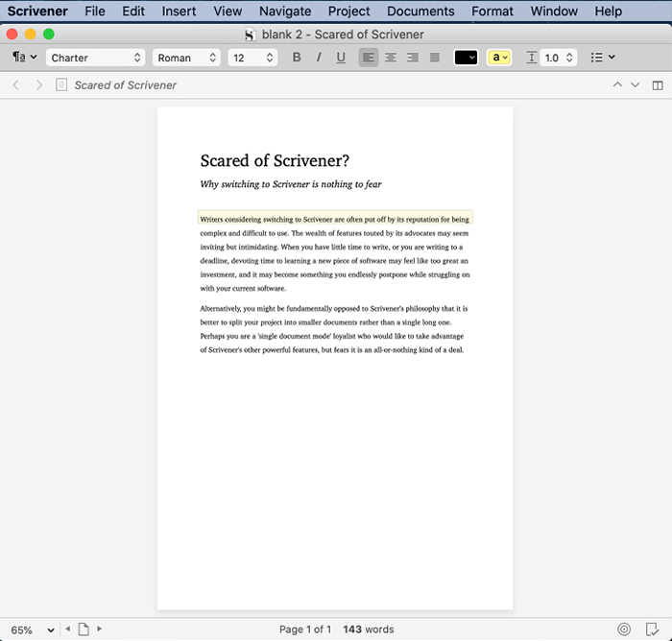672x641 pixels.
Task: Align text right
Action: point(413,58)
